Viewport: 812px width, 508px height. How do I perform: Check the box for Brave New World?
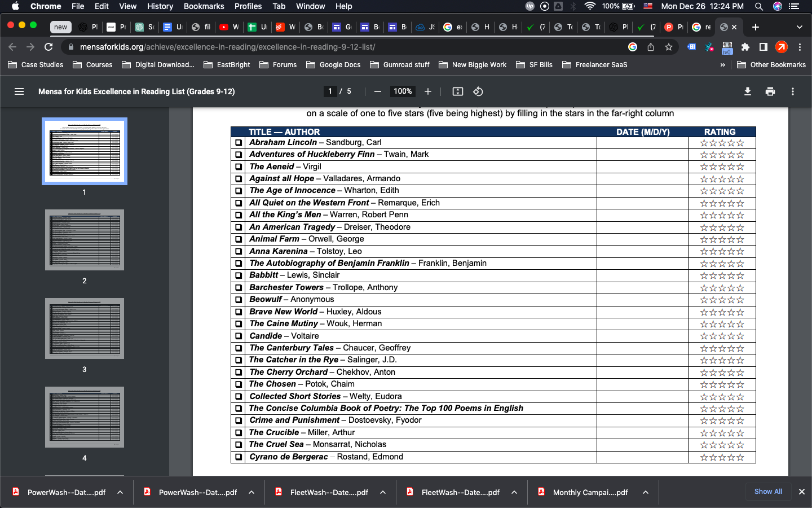coord(239,312)
